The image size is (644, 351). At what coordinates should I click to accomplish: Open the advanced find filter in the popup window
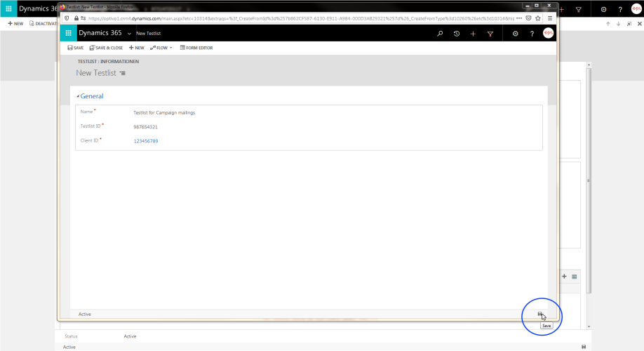coord(490,33)
